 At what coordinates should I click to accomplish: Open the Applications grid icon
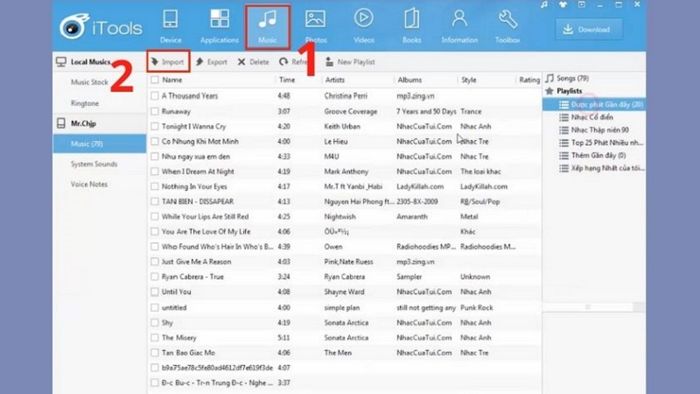[220, 19]
